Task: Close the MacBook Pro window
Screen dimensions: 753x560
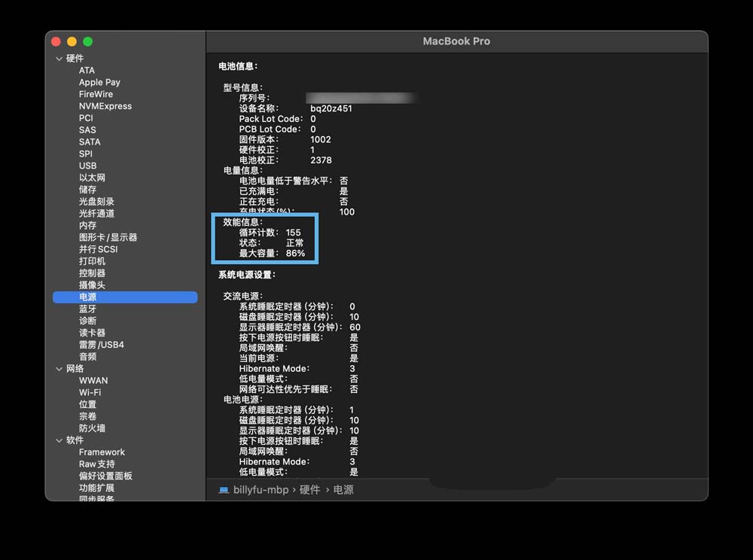Action: coord(56,41)
